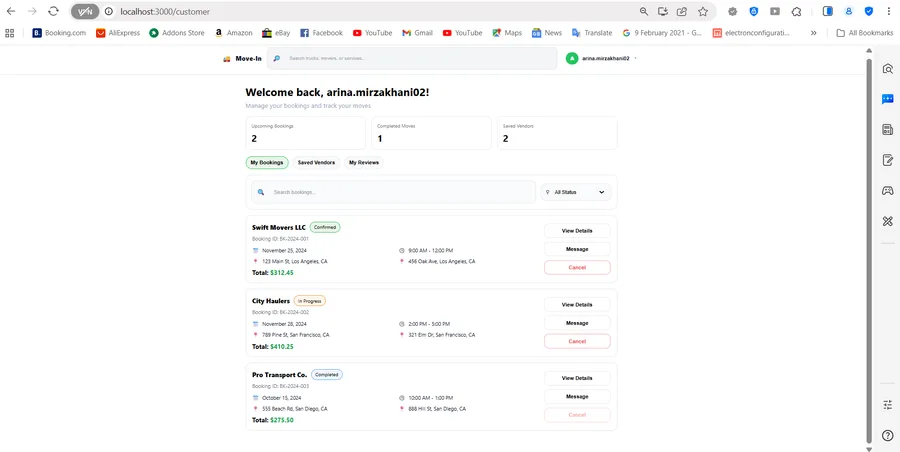Cancel the Swift Movers LLC booking
The width and height of the screenshot is (900, 452).
(577, 268)
